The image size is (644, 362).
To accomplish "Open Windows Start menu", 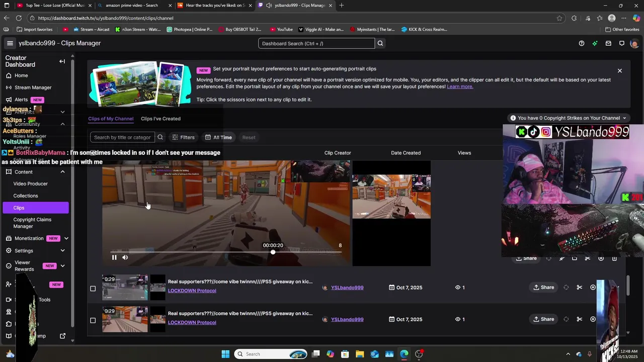I will [x=225, y=354].
